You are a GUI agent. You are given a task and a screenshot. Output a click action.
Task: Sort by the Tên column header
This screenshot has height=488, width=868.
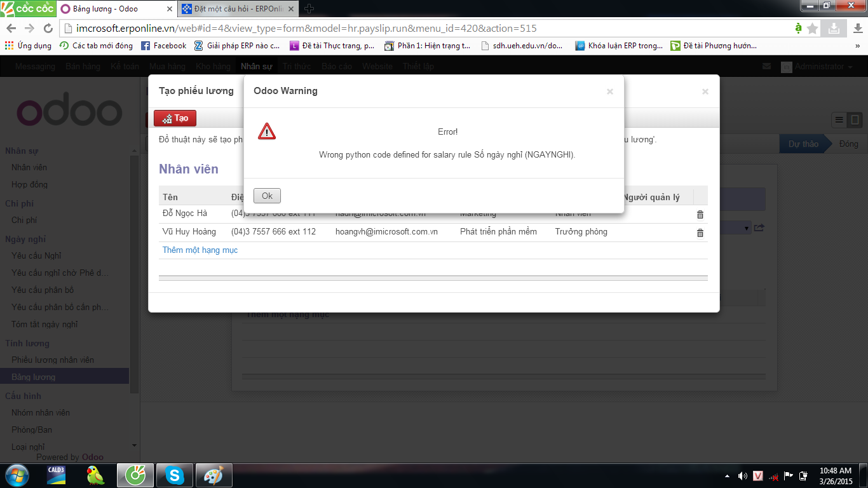(x=170, y=197)
